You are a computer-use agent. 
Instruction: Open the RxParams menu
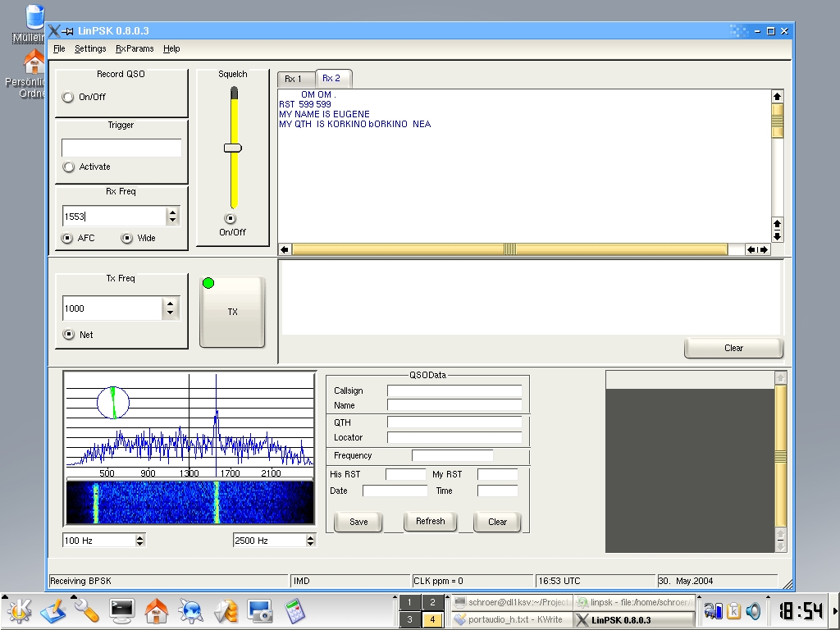click(x=134, y=48)
